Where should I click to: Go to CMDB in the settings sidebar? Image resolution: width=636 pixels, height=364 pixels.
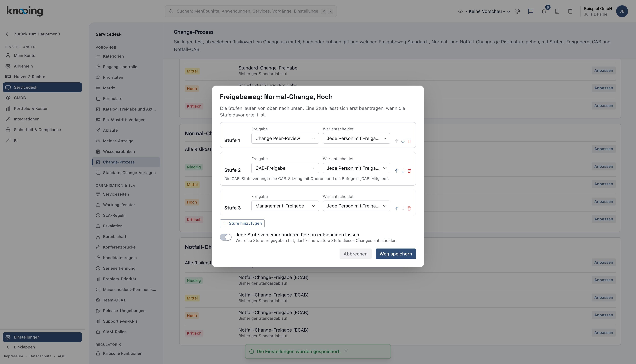pyautogui.click(x=42, y=98)
